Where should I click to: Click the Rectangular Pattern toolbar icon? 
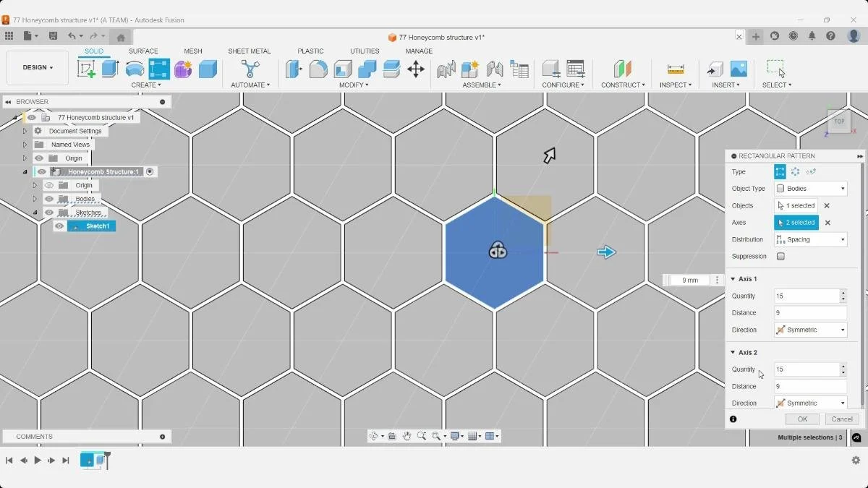[x=159, y=69]
